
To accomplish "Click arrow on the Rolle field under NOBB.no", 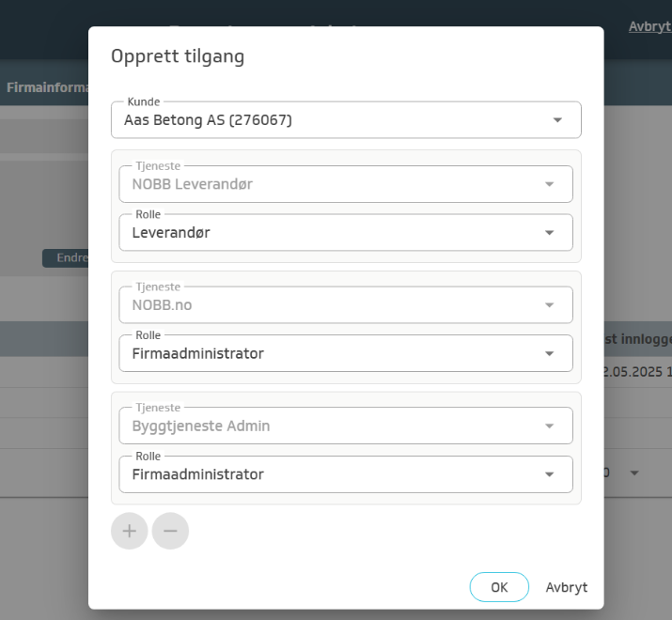I will click(x=550, y=354).
